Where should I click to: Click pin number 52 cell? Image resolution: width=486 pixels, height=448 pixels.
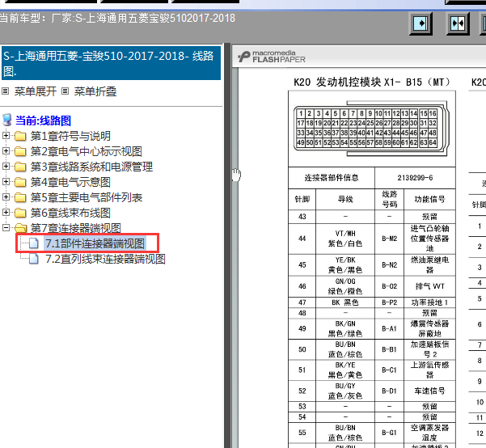(x=302, y=391)
